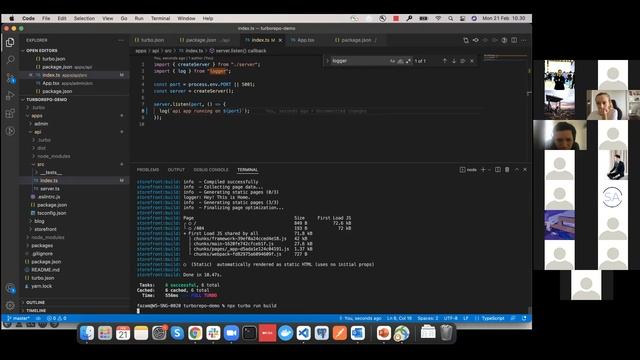Screen dimensions: 640x360
Task: Click the errors and warnings status item
Action: pyautogui.click(x=56, y=318)
